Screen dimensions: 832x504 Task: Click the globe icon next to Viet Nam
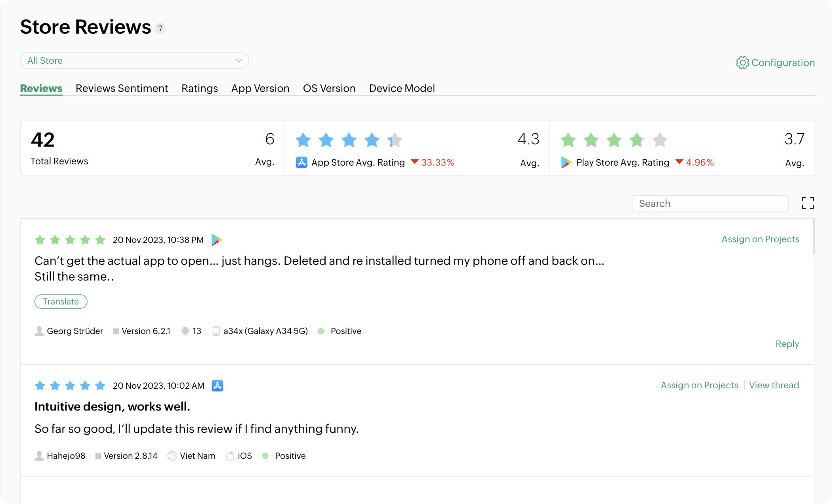coord(172,456)
